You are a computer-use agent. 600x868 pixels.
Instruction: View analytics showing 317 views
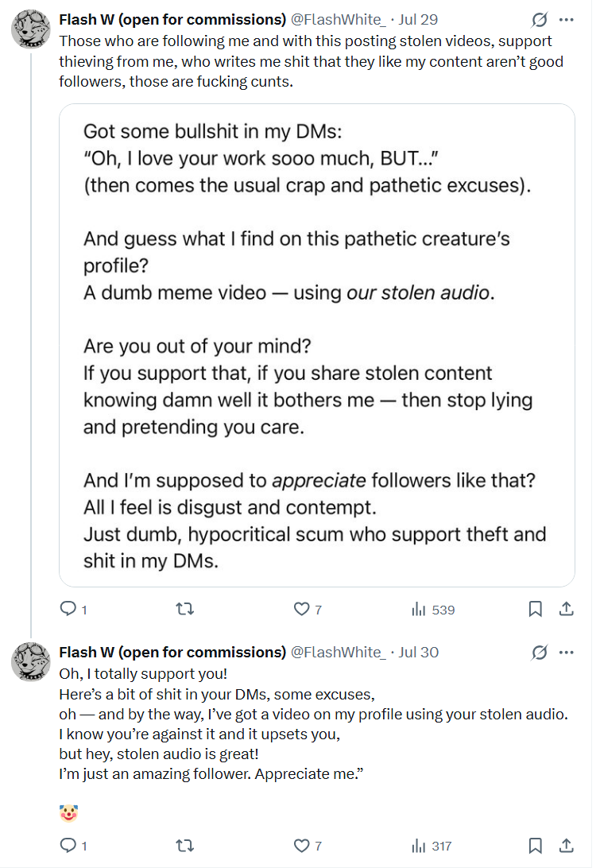click(x=432, y=846)
